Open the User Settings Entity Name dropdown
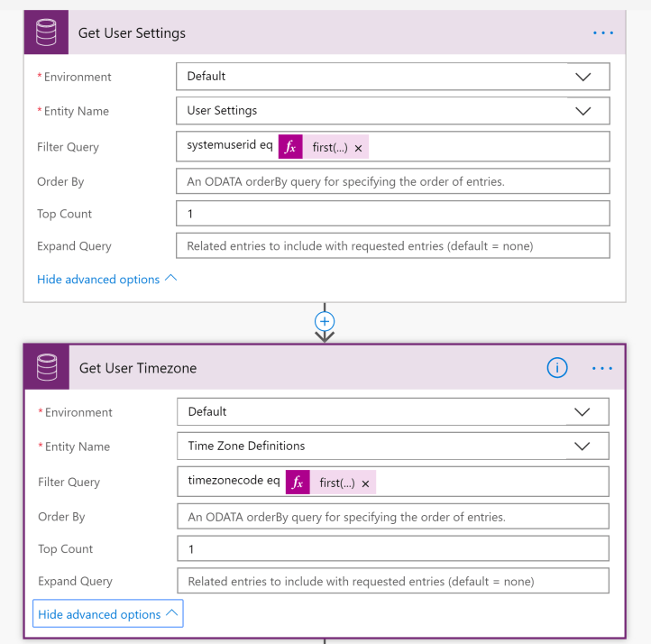The height and width of the screenshot is (644, 651). point(582,111)
